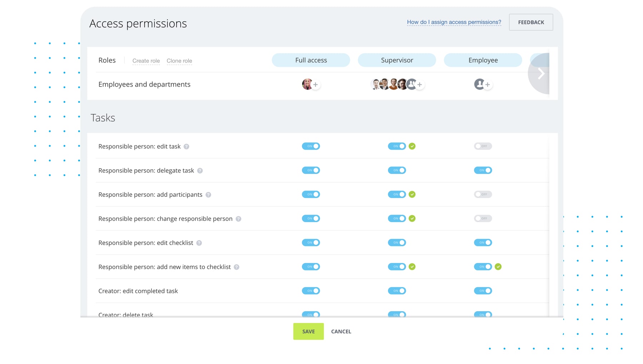Click help icon beside 'change responsible person'
The image size is (643, 364).
[x=238, y=219]
